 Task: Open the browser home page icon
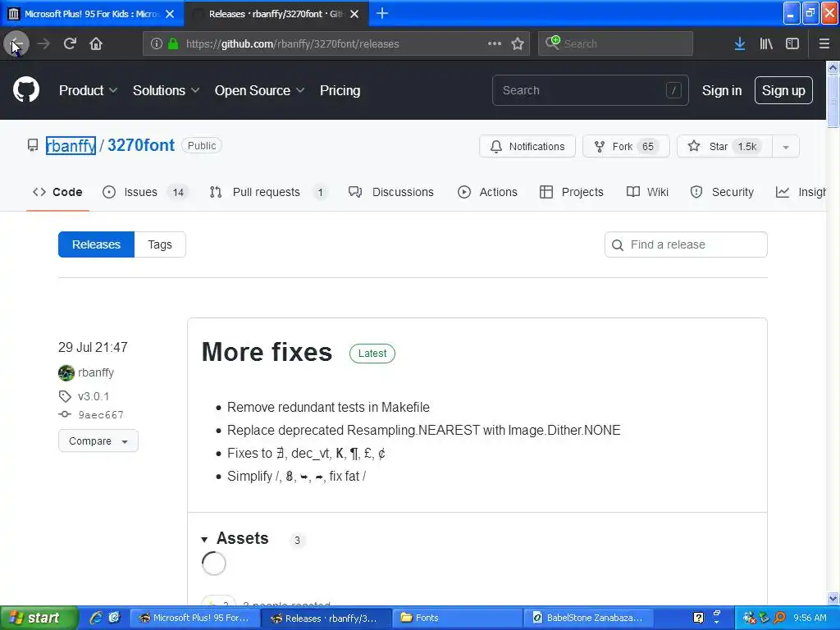(x=96, y=43)
